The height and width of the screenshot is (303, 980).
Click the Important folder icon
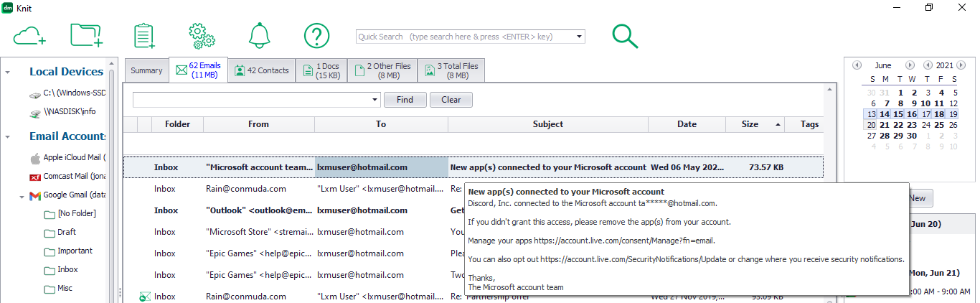50,251
